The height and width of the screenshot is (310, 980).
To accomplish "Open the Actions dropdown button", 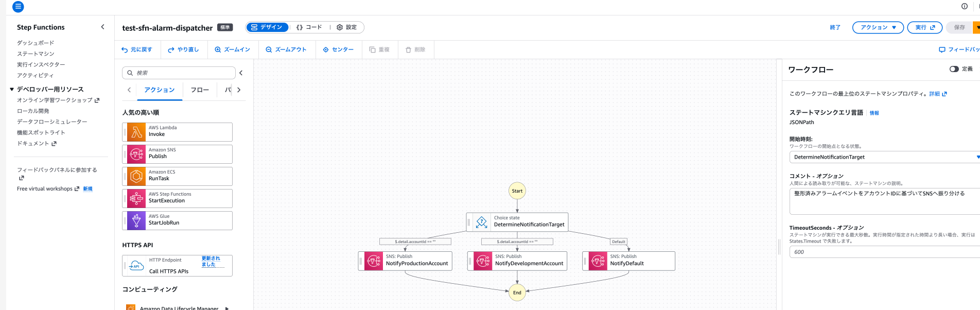I will tap(878, 27).
